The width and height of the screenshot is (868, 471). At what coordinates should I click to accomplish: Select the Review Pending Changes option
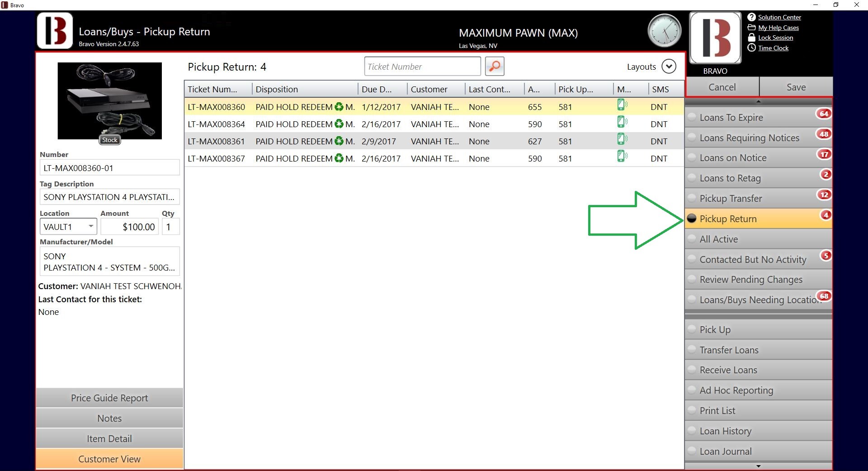pyautogui.click(x=692, y=280)
